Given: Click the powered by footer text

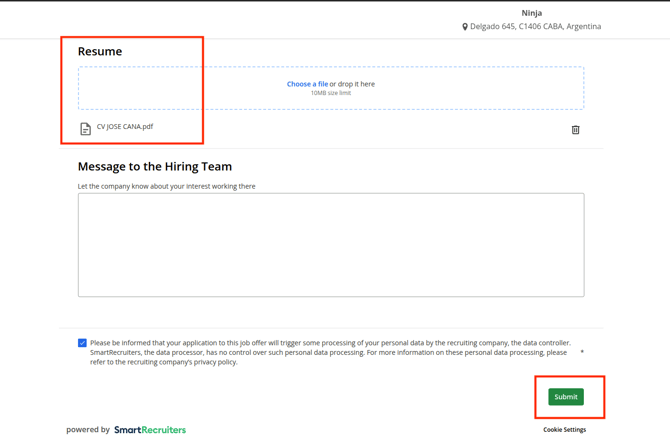Looking at the screenshot, I should tap(88, 430).
